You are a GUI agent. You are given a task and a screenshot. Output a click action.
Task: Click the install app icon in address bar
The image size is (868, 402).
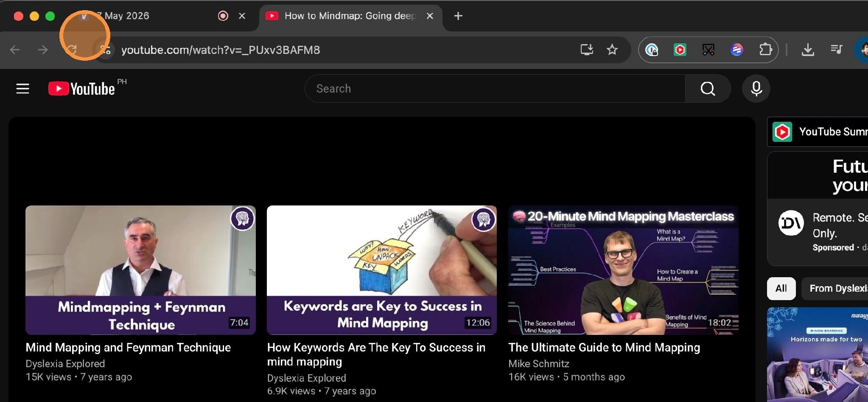coord(587,50)
